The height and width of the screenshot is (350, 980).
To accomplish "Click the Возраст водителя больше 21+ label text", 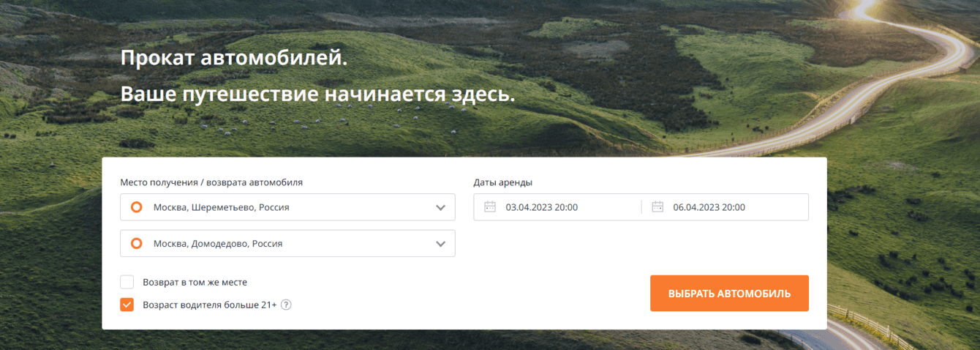I will (x=210, y=305).
